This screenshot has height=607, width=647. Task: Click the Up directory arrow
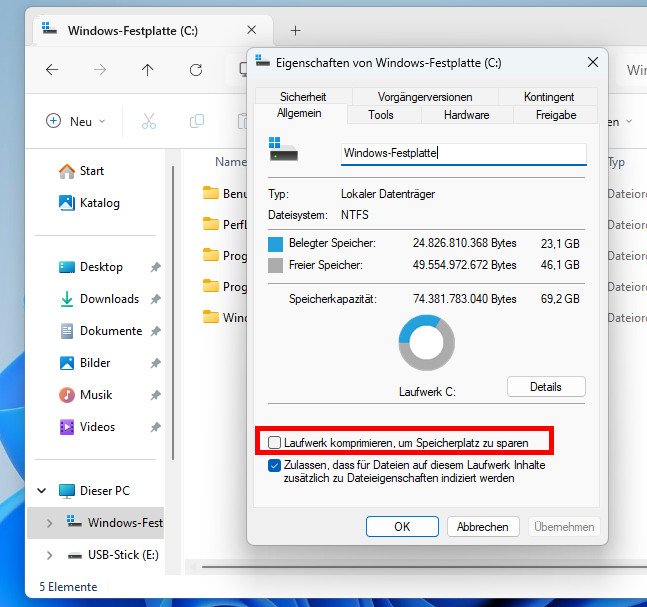tap(148, 70)
